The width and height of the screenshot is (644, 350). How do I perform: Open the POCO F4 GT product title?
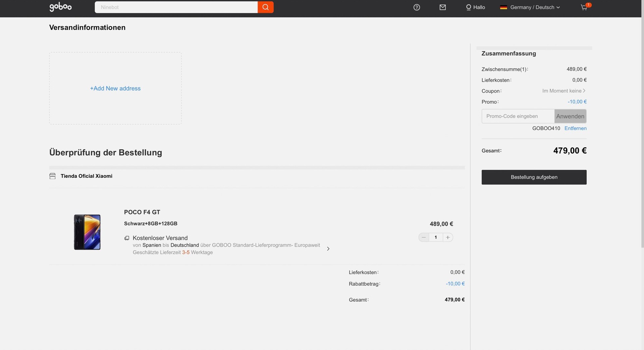pyautogui.click(x=142, y=212)
